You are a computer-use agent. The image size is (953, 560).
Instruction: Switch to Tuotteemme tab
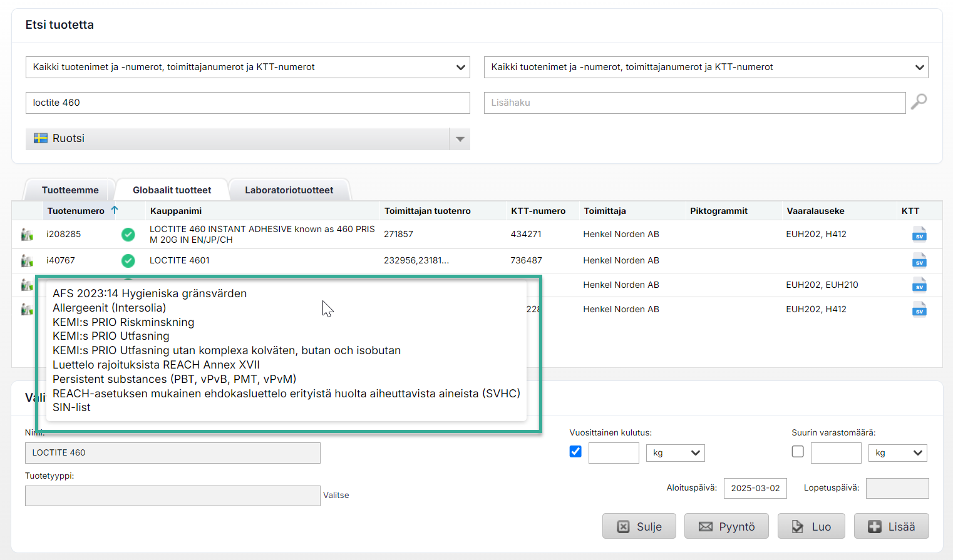click(70, 190)
